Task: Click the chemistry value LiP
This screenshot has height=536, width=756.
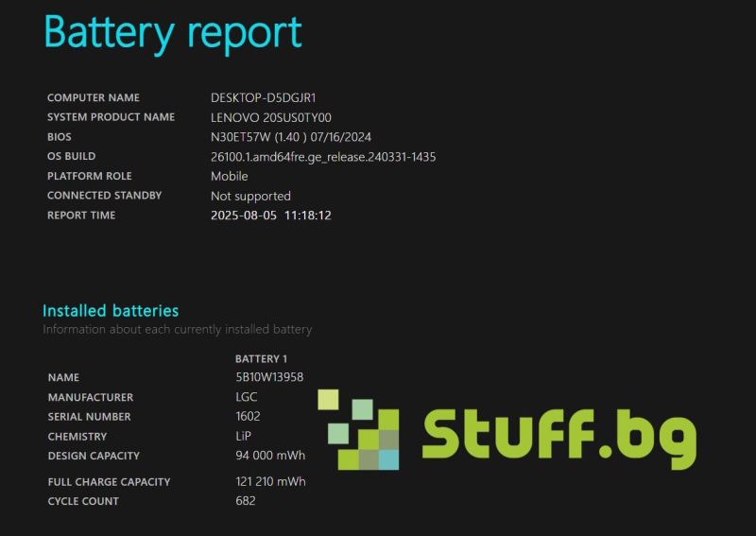Action: click(x=244, y=436)
